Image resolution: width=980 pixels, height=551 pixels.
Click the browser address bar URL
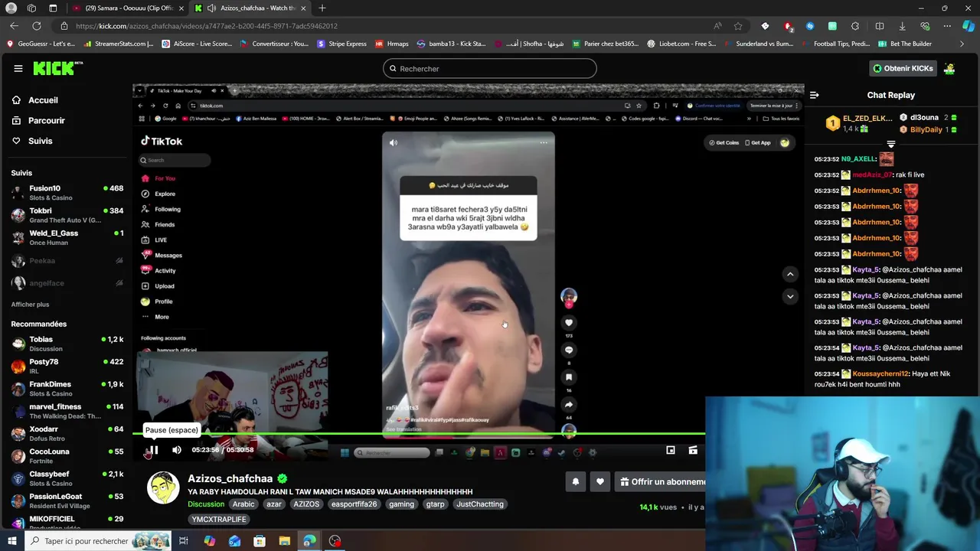point(207,26)
